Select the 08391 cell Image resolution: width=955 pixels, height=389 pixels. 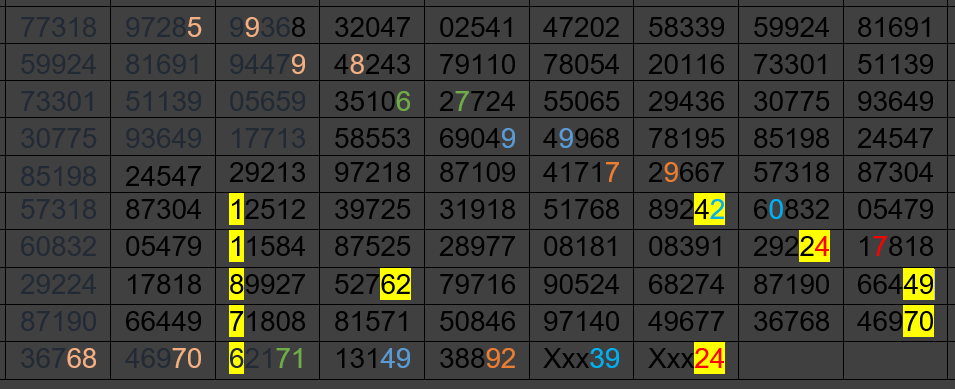(x=686, y=248)
